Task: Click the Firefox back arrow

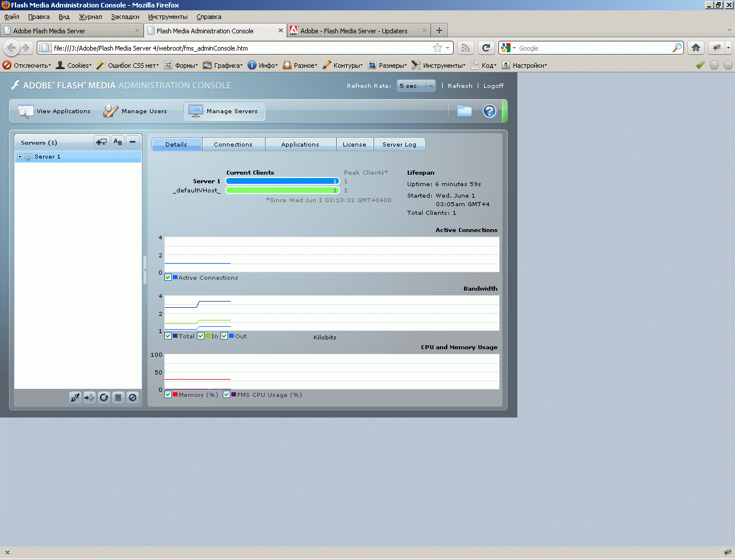Action: pyautogui.click(x=11, y=48)
